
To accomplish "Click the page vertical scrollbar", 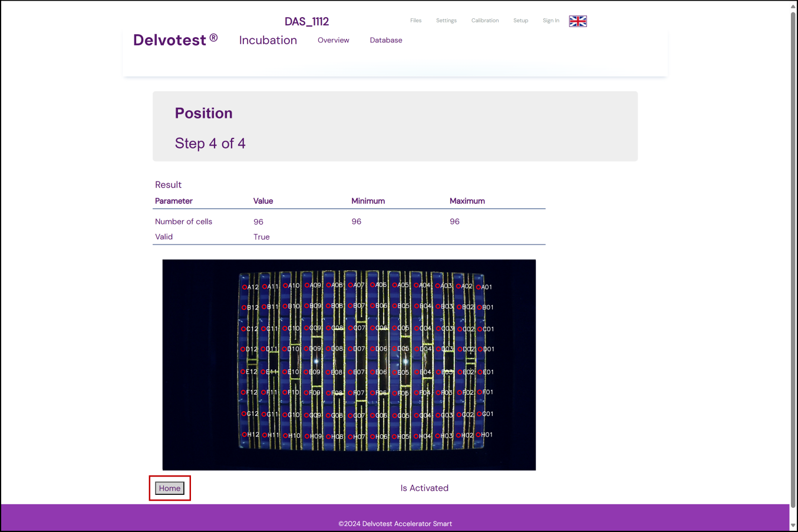I will point(793,259).
